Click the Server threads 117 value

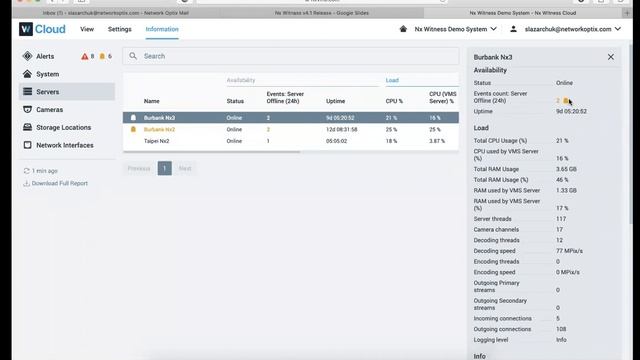point(561,219)
